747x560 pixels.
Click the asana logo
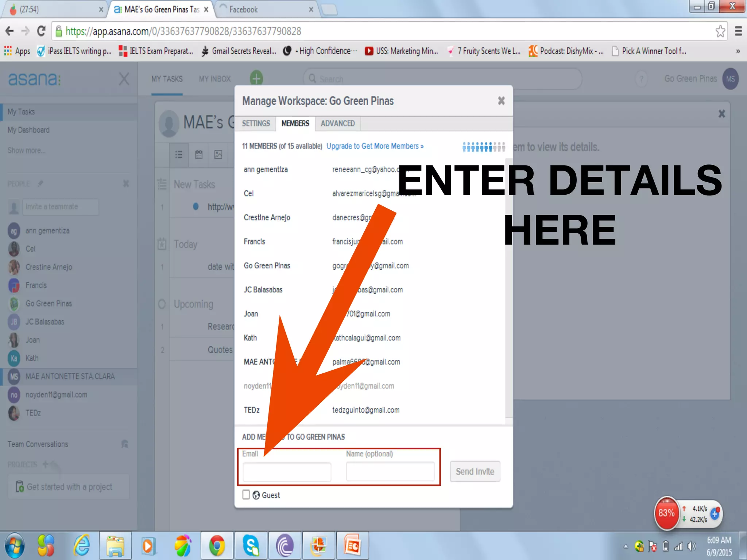pos(34,79)
